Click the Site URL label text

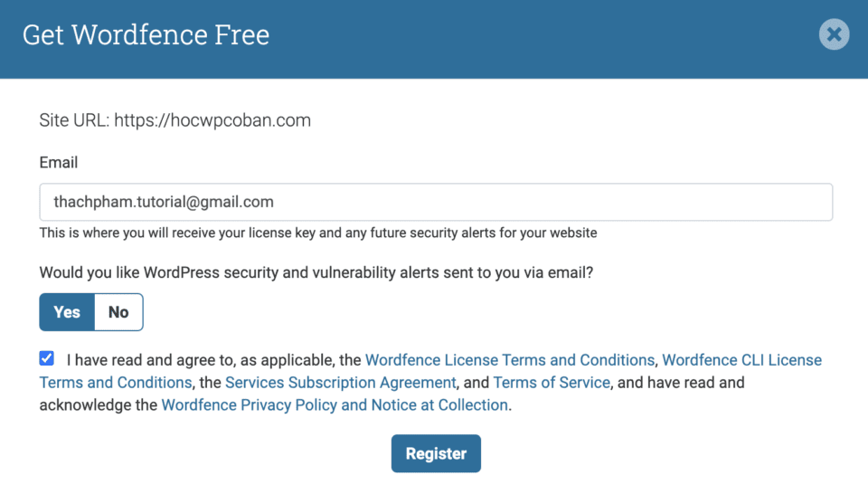pos(74,120)
